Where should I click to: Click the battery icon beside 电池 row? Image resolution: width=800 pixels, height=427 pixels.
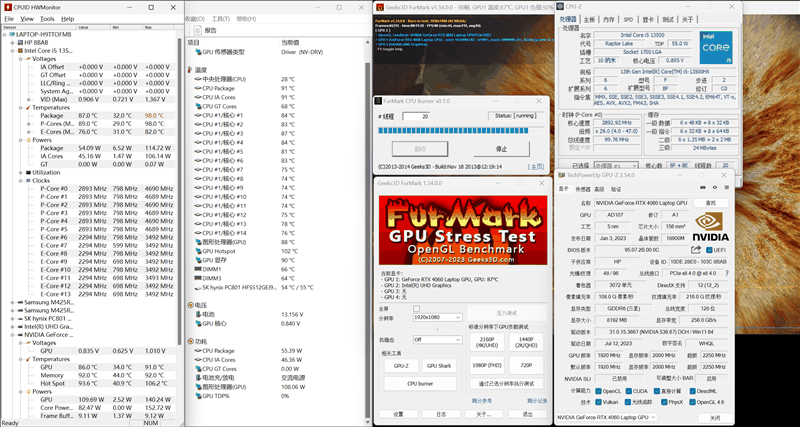198,314
